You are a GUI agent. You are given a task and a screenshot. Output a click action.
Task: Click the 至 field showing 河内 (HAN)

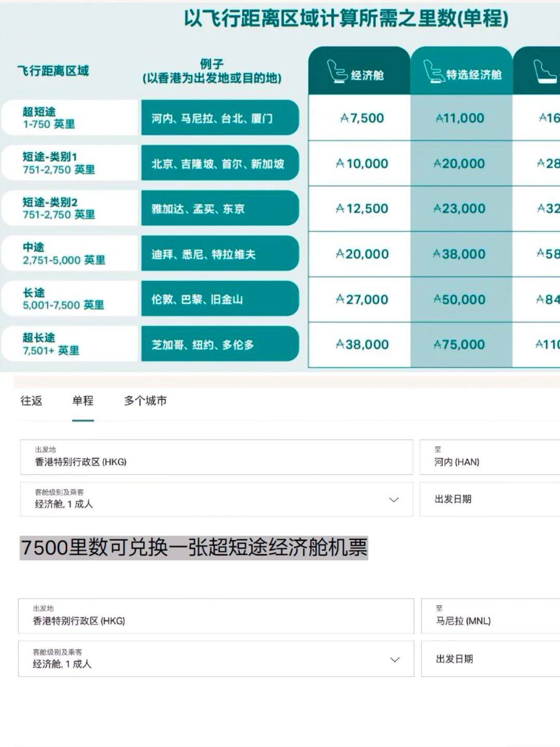[x=487, y=457]
